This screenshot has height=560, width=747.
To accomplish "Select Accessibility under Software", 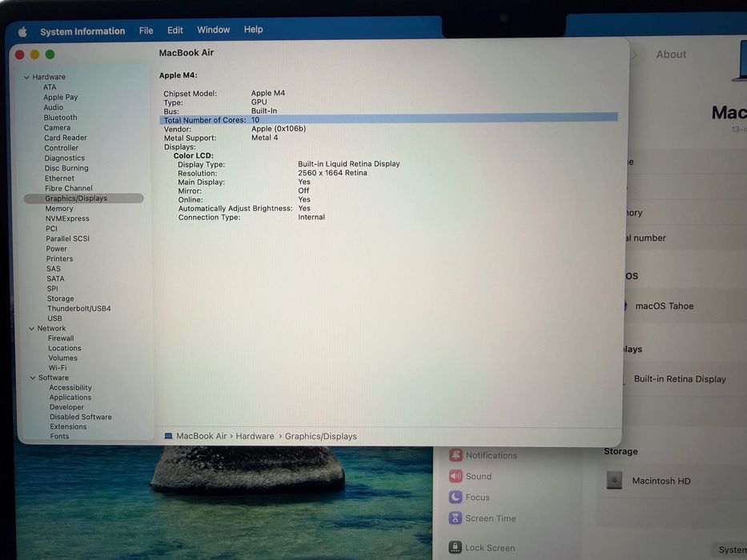I will [x=70, y=388].
